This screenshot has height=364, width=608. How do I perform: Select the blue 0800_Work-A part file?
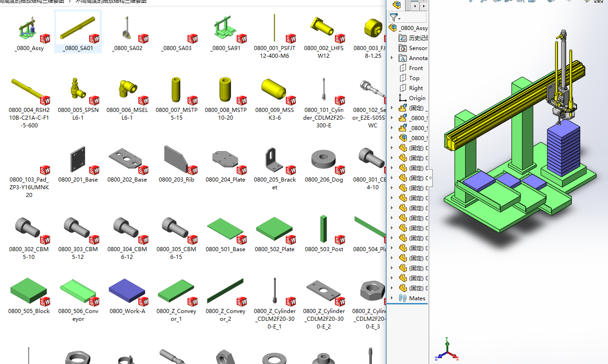pyautogui.click(x=127, y=295)
